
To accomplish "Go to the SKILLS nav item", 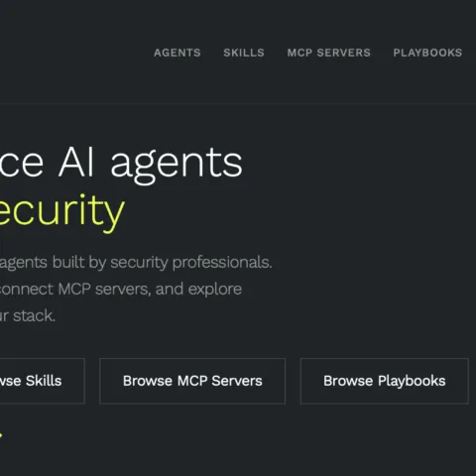I will tap(244, 53).
